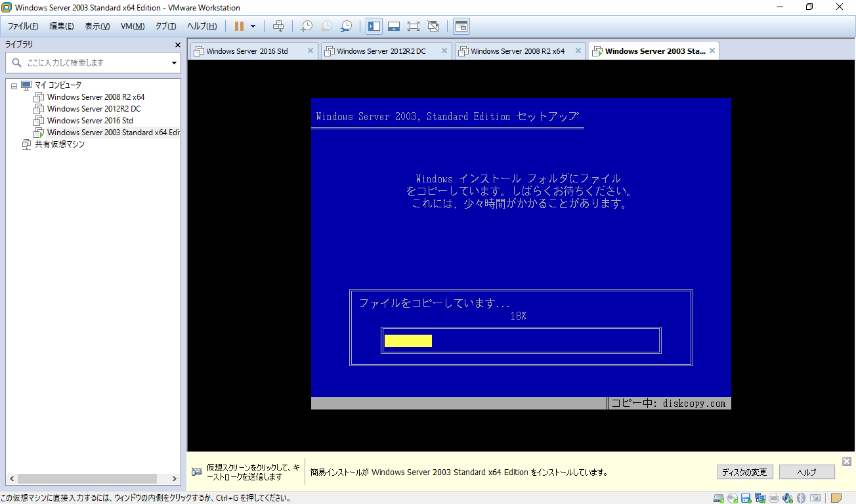
Task: Click the sound card status icon
Action: tap(788, 498)
